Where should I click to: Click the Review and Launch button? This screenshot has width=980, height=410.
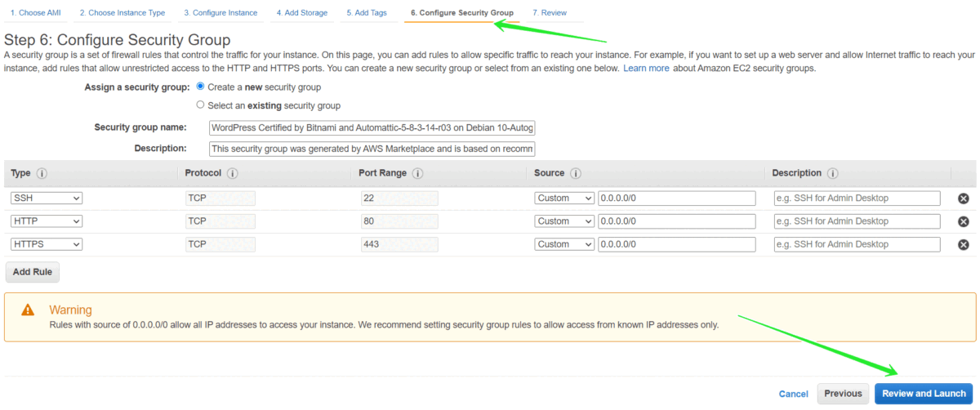click(924, 394)
